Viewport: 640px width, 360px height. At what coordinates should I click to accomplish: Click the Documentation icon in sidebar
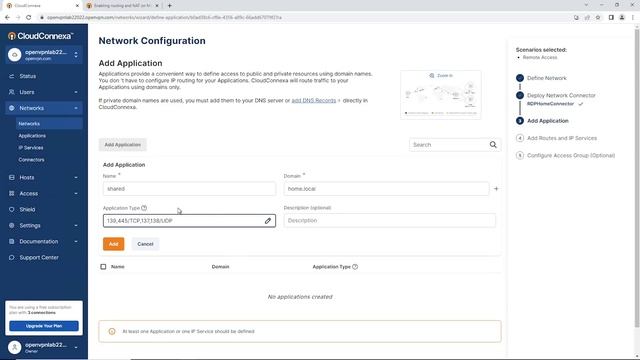click(11, 242)
